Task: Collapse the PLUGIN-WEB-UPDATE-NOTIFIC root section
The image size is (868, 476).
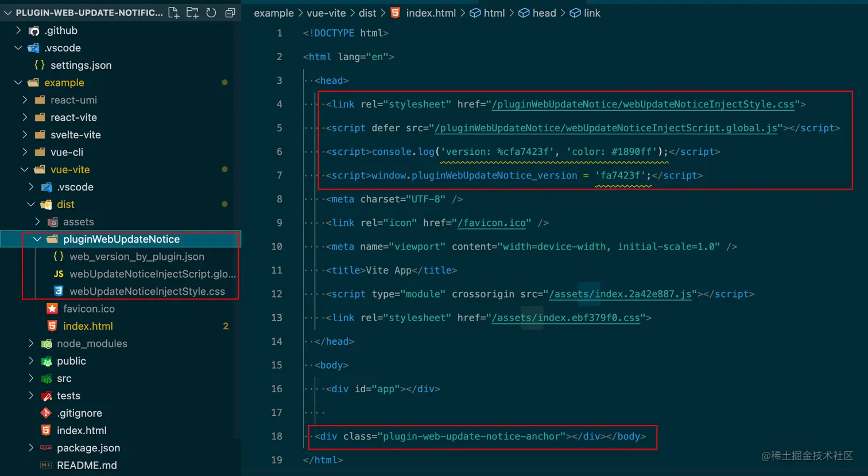Action: [7, 13]
